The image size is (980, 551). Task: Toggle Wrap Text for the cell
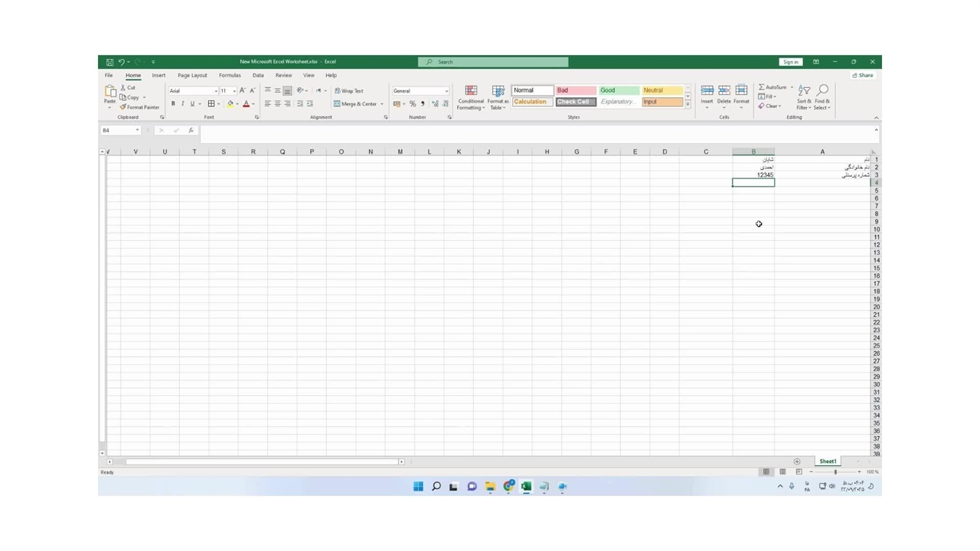click(x=349, y=91)
